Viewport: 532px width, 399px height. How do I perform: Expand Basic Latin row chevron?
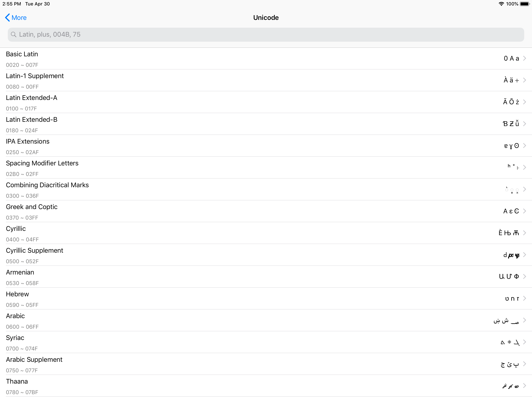pyautogui.click(x=525, y=58)
